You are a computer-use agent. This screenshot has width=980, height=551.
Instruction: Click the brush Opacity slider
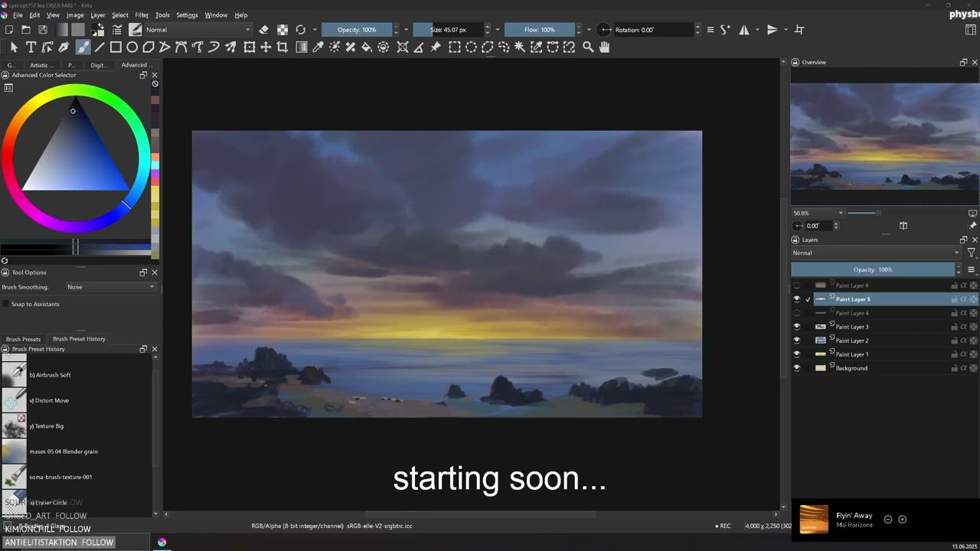coord(357,30)
